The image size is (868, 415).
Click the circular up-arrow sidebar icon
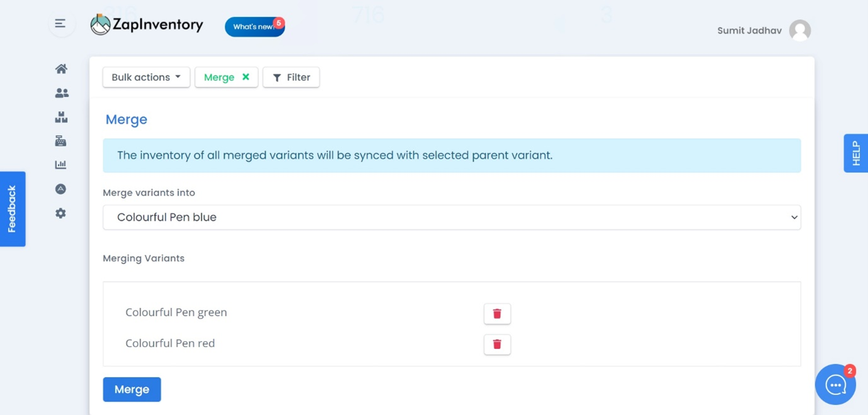tap(60, 189)
